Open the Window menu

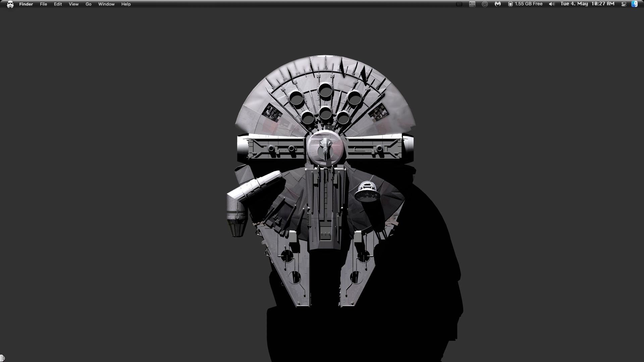tap(106, 4)
